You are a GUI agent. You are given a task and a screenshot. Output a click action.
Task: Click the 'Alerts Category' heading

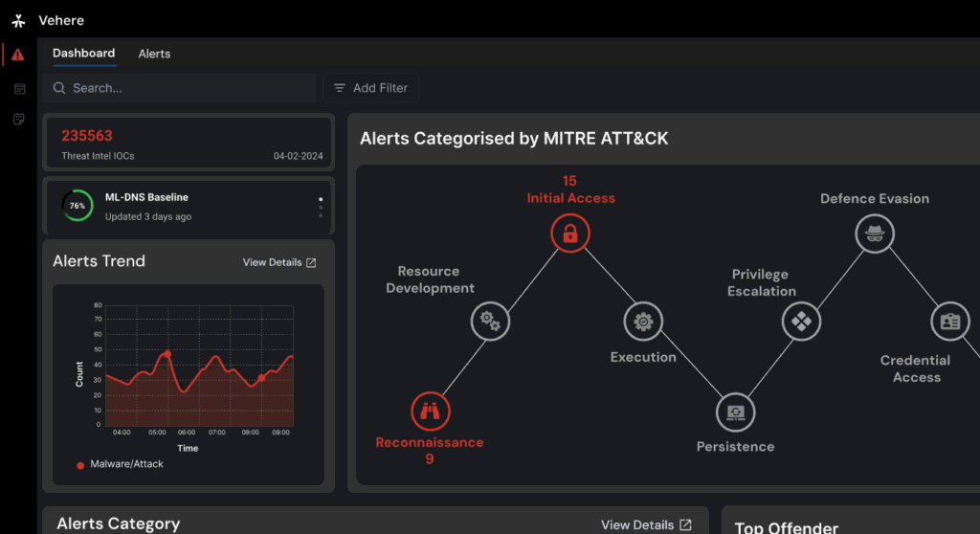(x=119, y=524)
